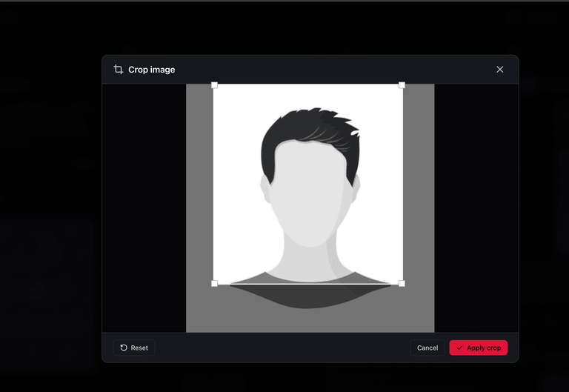This screenshot has height=392, width=569.
Task: Click the "Crop image" title text
Action: tap(152, 70)
